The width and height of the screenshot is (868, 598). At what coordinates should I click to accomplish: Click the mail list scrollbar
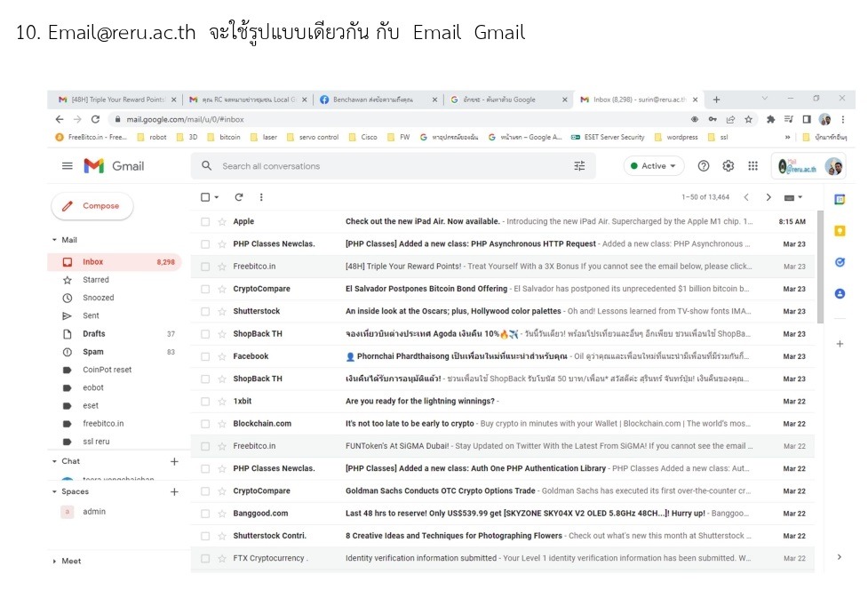pos(820,266)
